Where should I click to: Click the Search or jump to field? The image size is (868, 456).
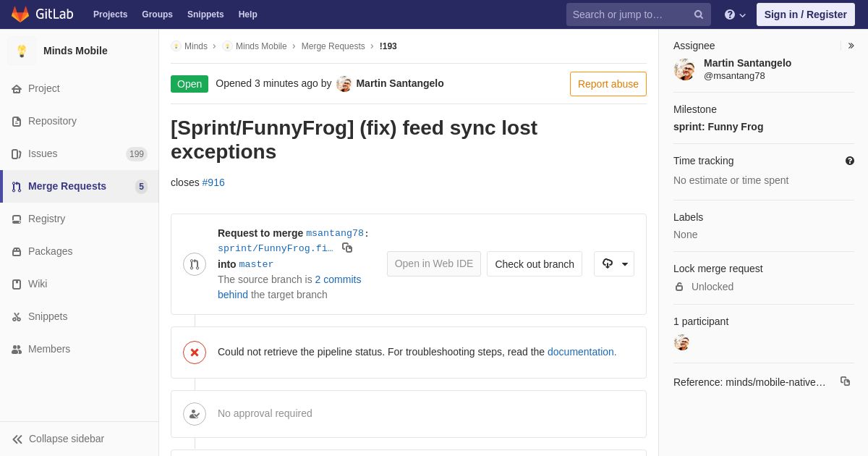(639, 14)
